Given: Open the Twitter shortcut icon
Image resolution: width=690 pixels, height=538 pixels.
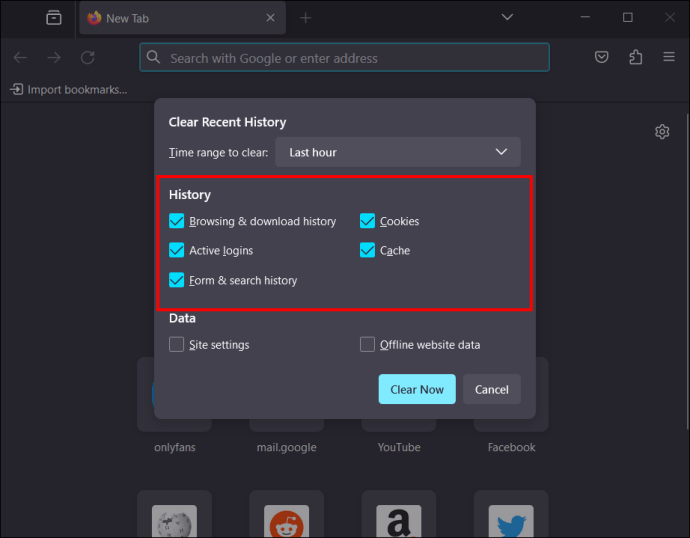Looking at the screenshot, I should (x=511, y=521).
